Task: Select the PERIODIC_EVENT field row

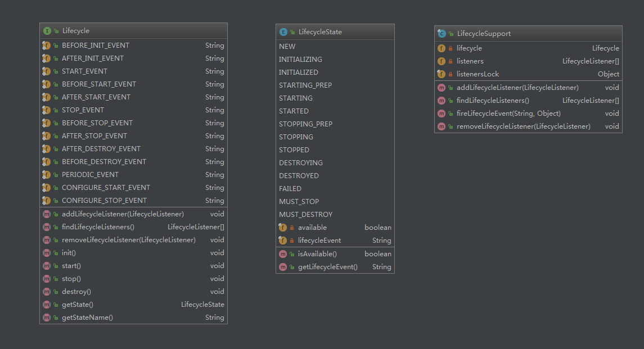Action: tap(90, 175)
